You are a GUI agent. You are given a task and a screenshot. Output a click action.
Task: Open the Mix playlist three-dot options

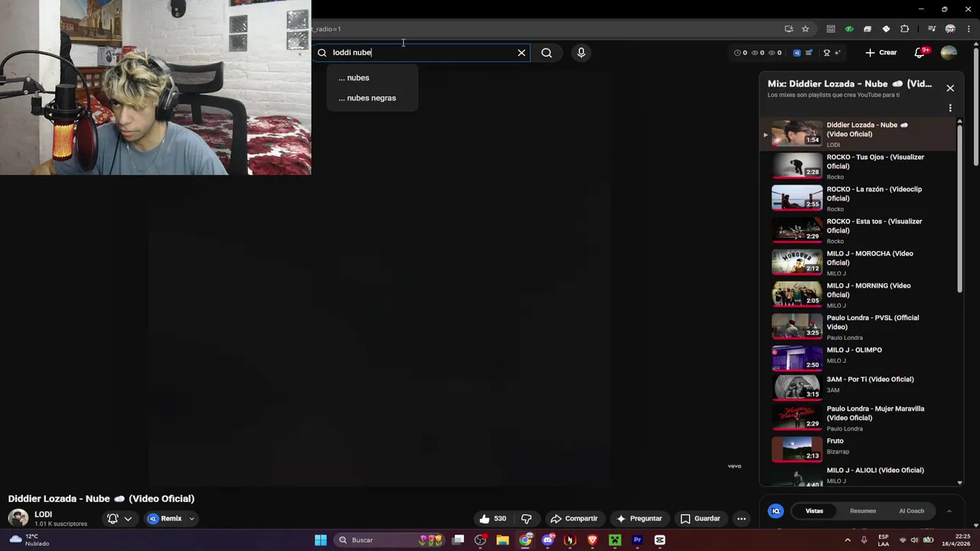pyautogui.click(x=950, y=108)
